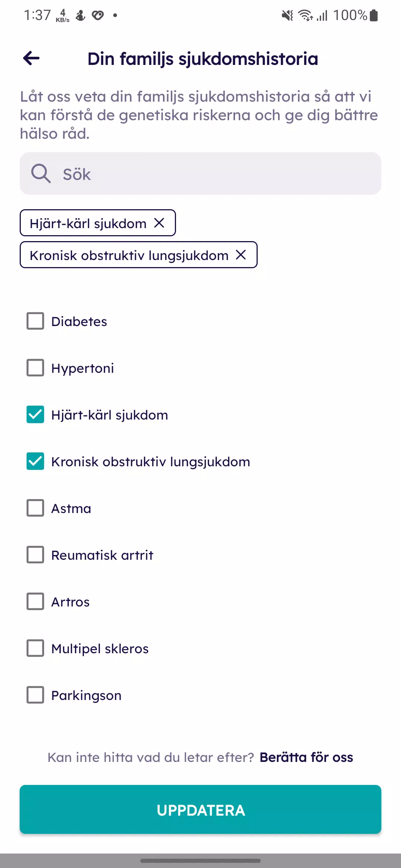
Task: Select the Reumatisk artrit checkbox
Action: [35, 555]
